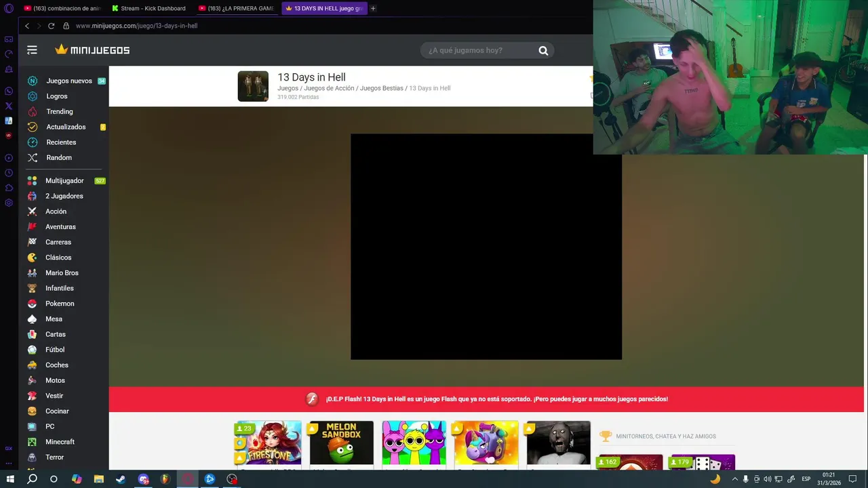Screen dimensions: 868x488
Task: Open the player icon in Opera sidebar
Action: click(x=9, y=158)
